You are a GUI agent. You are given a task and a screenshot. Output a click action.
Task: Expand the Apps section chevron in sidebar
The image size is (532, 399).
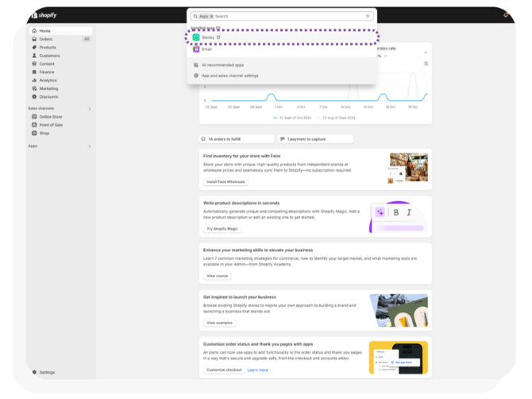point(90,146)
